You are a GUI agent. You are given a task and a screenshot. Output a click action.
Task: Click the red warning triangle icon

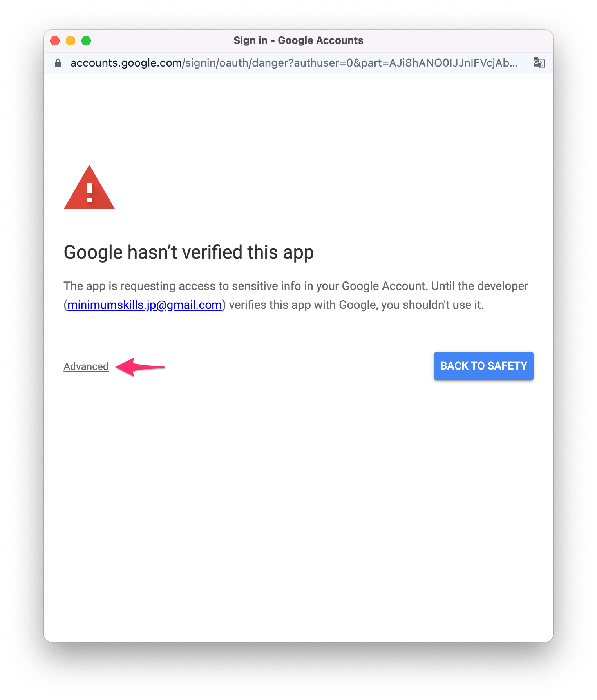tap(89, 187)
